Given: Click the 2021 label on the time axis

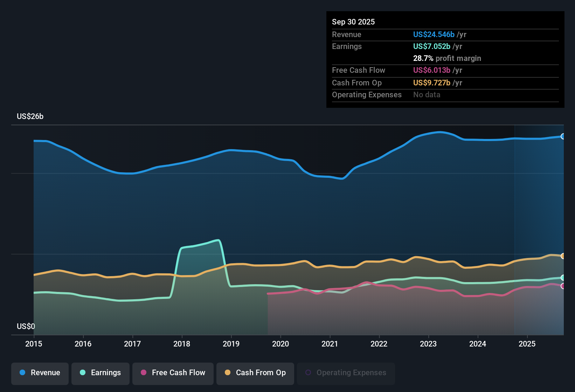Looking at the screenshot, I should [330, 344].
